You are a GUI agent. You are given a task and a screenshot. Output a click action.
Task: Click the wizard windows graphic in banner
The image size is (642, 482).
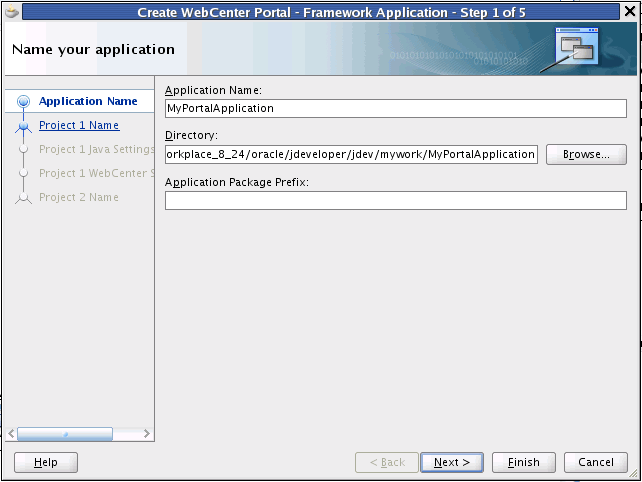[576, 46]
